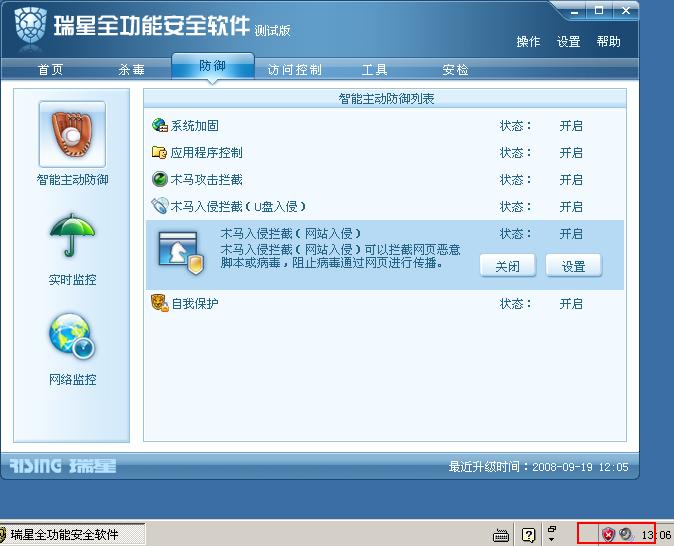
Task: Open 网络监控 globe icon
Action: coord(72,336)
